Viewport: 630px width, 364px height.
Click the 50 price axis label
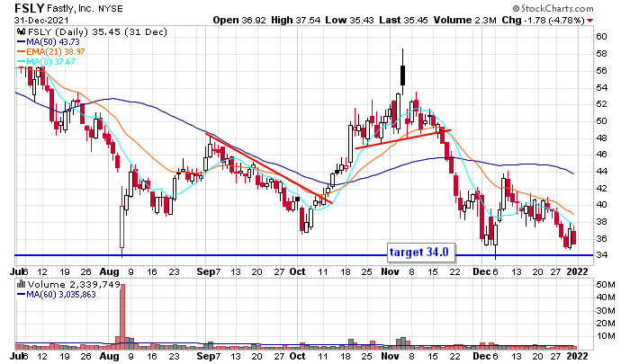pos(601,120)
